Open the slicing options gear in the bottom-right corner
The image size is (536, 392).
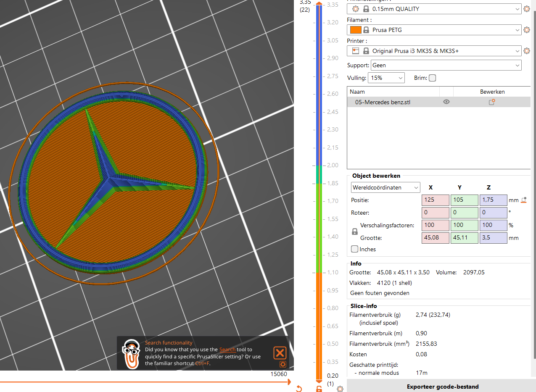pos(340,389)
